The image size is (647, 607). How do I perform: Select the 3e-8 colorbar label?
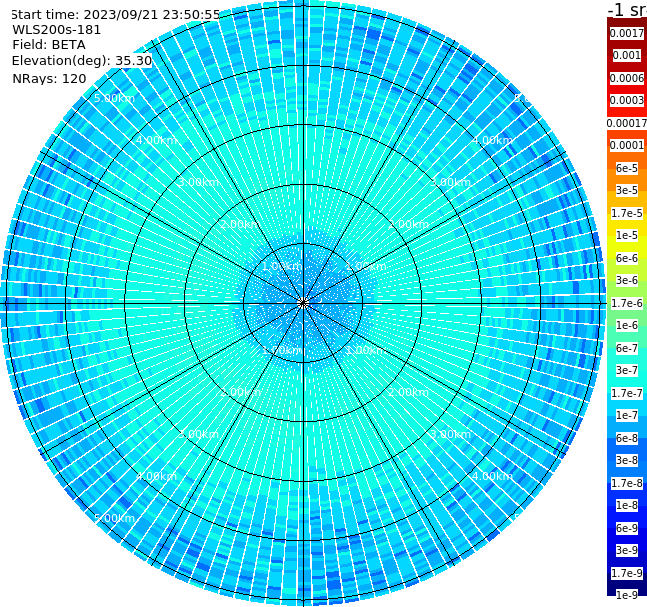point(627,460)
